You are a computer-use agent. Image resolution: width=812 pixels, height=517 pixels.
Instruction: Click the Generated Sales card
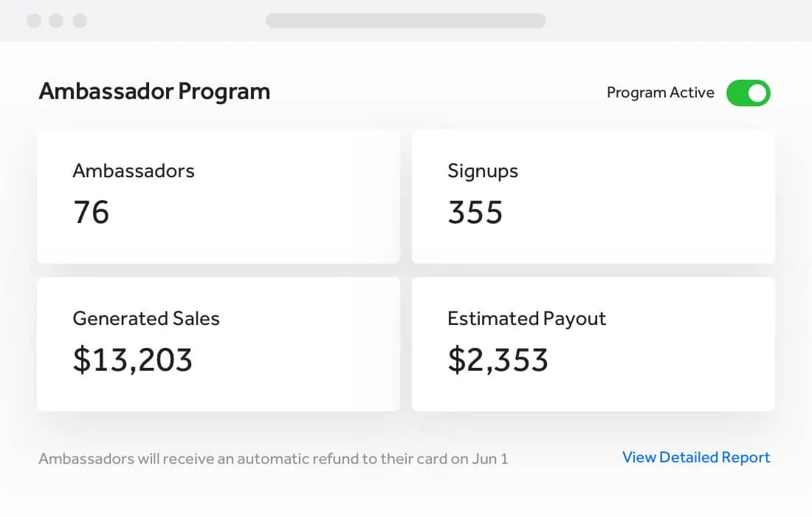tap(218, 343)
